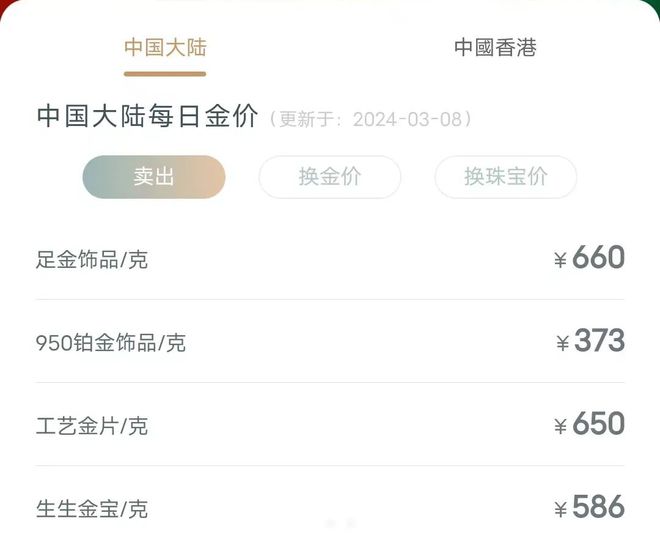Select the 换珠宝价 price toggle
Viewport: 660px width, 540px height.
point(506,177)
